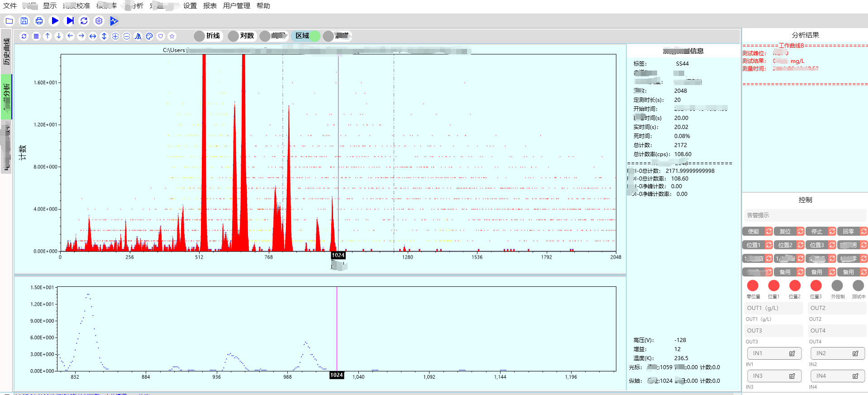Zoom in with the circled plus icon

coord(115,36)
